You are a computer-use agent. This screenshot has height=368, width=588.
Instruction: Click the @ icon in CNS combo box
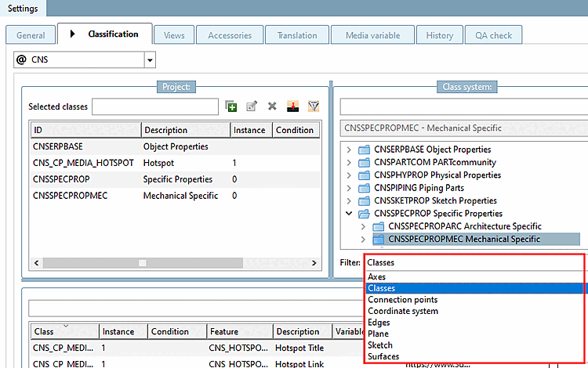pyautogui.click(x=22, y=60)
